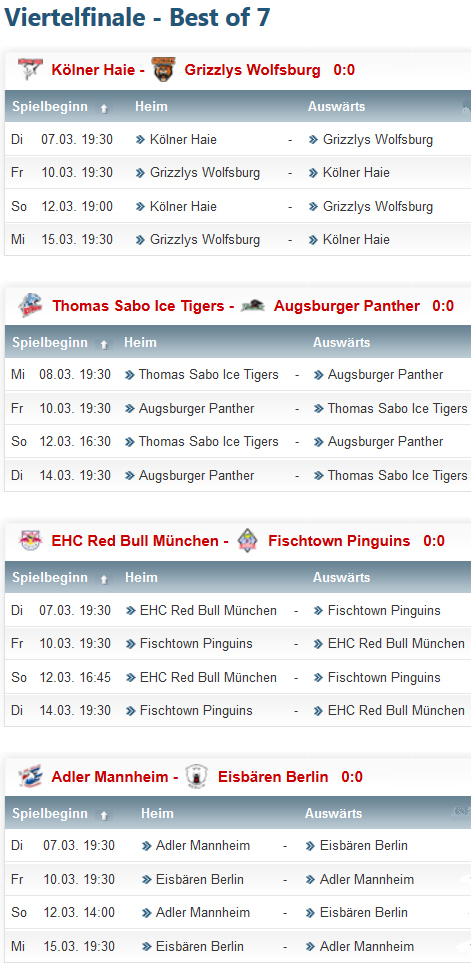Sort Adler Mannheim table by Spielbeginn arrow
This screenshot has width=471, height=970.
pos(104,815)
